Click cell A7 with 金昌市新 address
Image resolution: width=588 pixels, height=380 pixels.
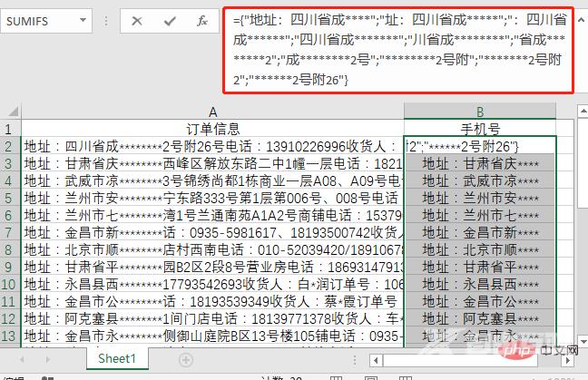click(212, 232)
